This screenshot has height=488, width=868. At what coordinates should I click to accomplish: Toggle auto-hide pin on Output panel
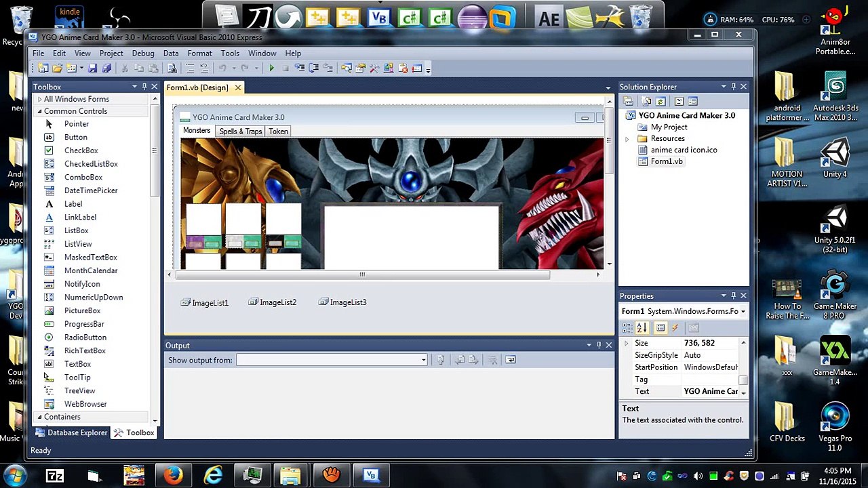click(x=599, y=346)
